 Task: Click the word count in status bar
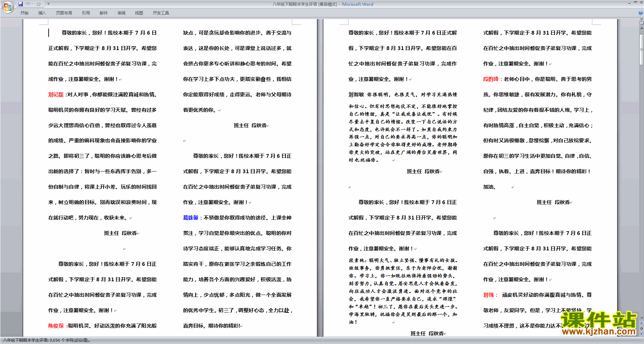pos(46,340)
